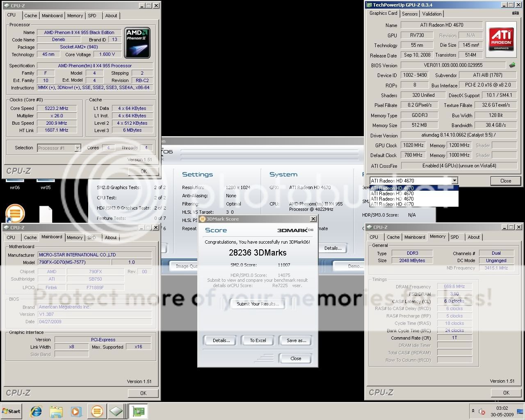Select the blank document file icon on desktop
525x420 pixels.
pos(46,215)
